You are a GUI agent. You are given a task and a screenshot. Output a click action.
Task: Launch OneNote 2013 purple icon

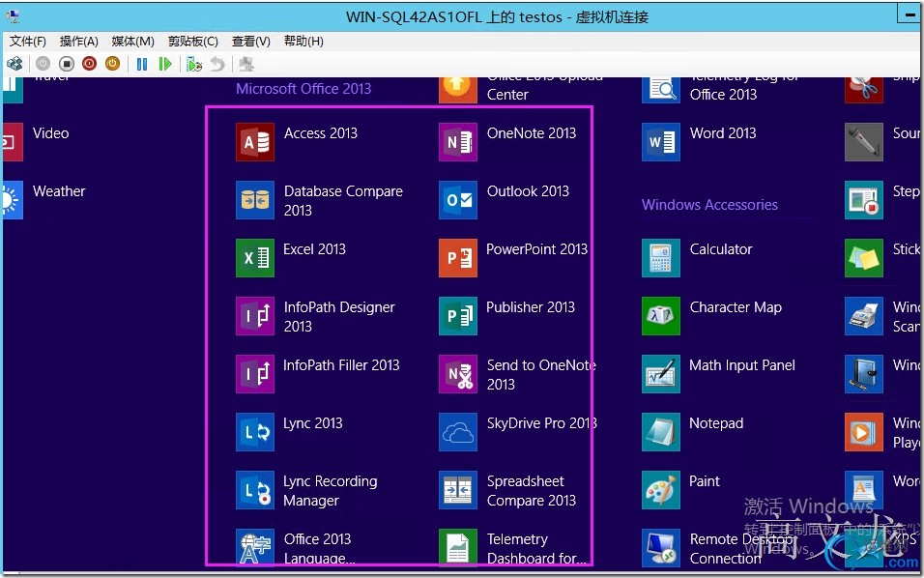click(x=458, y=142)
